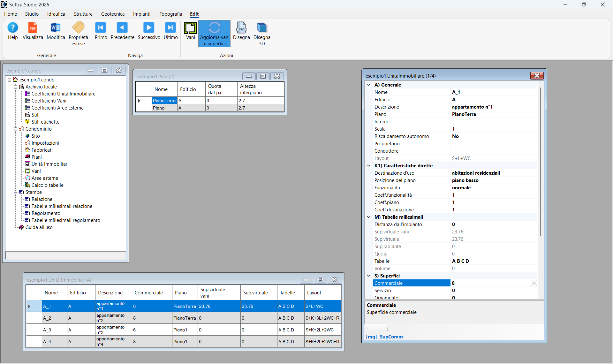Collapse the Archivio locale node
613x364 pixels.
tap(15, 87)
